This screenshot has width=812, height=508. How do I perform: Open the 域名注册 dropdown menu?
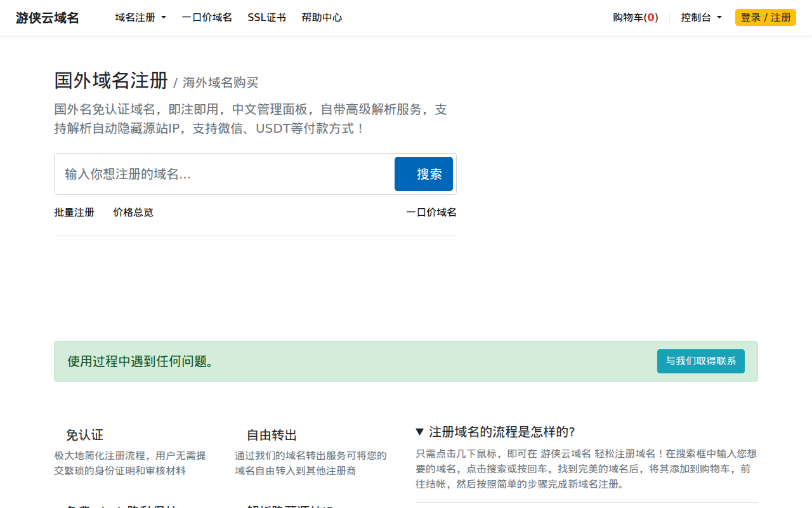point(140,17)
